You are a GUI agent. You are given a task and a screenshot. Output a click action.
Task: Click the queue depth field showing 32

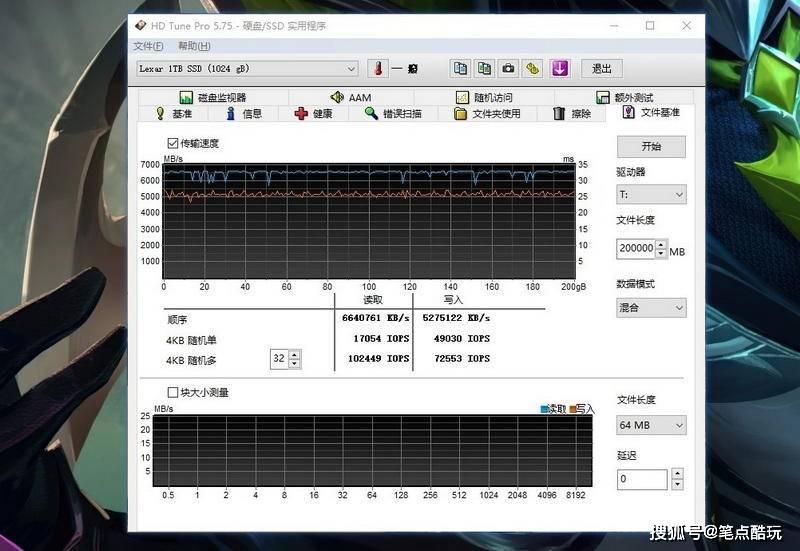[279, 359]
